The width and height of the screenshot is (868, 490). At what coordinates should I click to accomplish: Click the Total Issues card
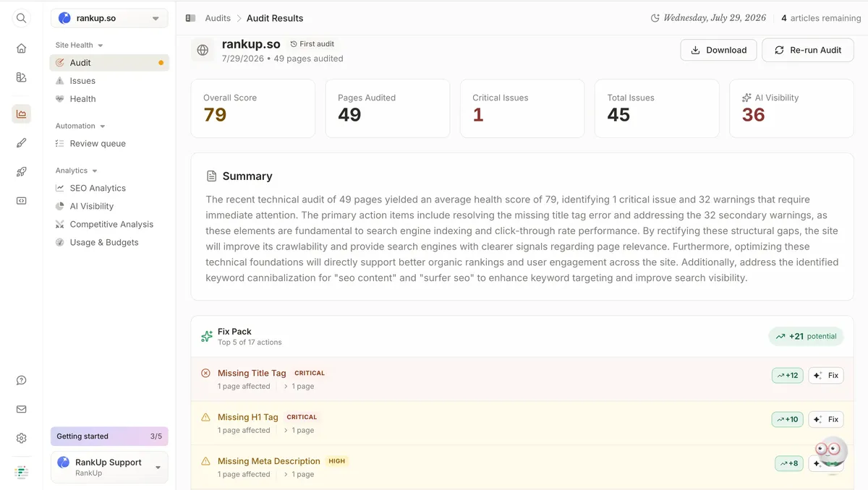pyautogui.click(x=657, y=108)
